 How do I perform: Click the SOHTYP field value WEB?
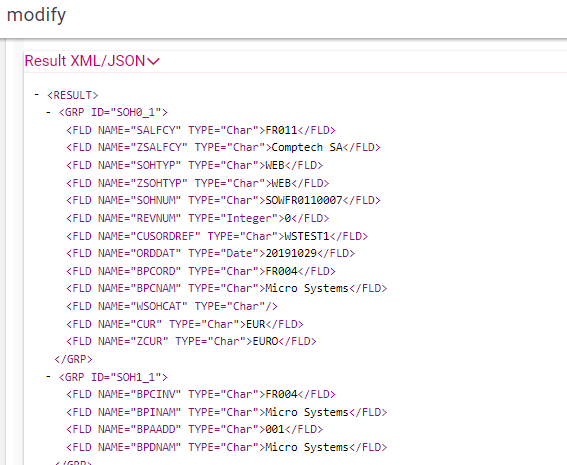[x=275, y=165]
